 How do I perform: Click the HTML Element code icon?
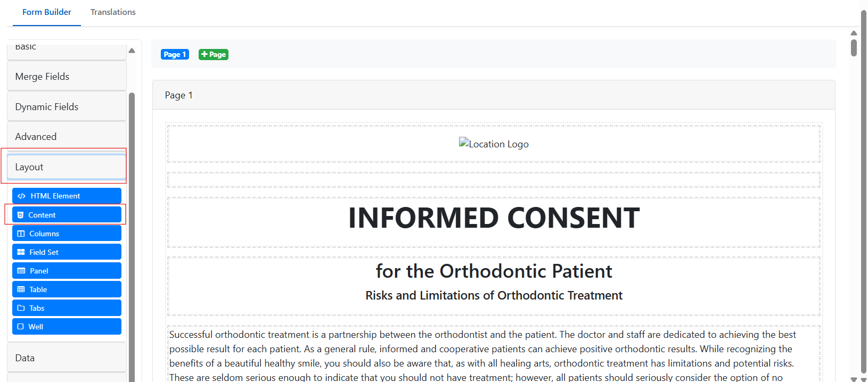click(21, 196)
